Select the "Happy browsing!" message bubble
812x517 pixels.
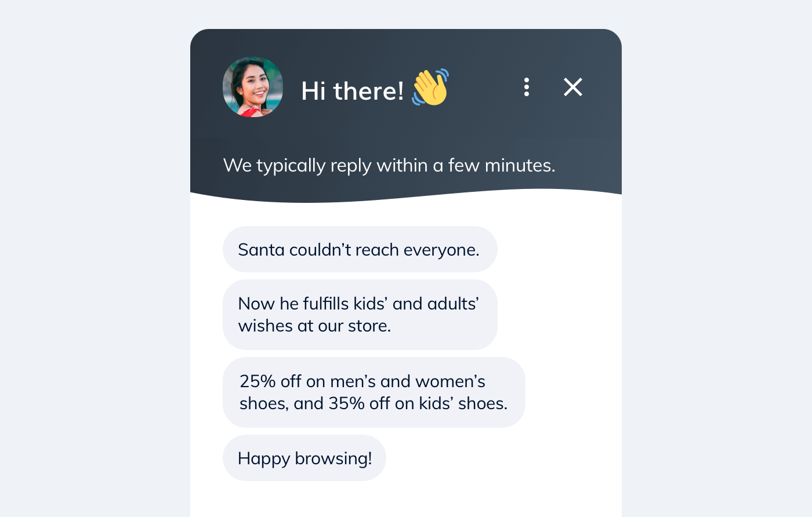pos(304,458)
